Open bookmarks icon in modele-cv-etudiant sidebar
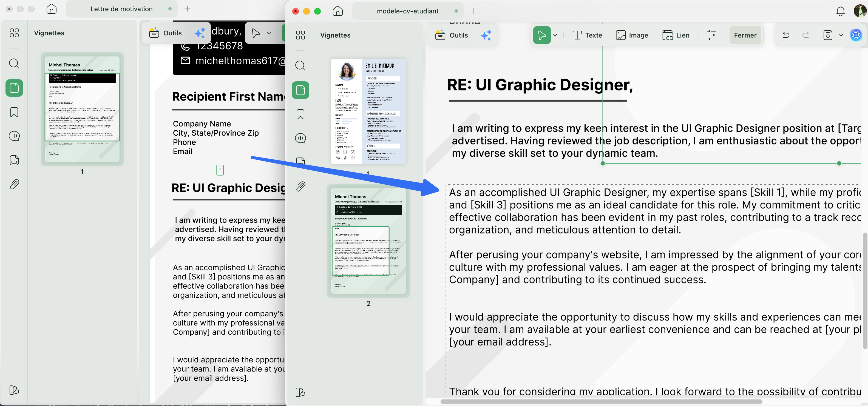Screen dimensions: 868x406 click(x=300, y=114)
